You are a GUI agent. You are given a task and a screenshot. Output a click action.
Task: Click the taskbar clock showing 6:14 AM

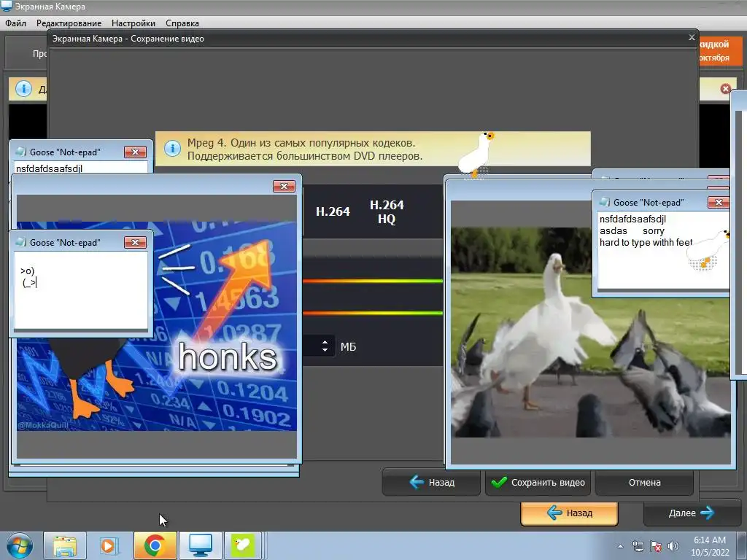pos(710,546)
